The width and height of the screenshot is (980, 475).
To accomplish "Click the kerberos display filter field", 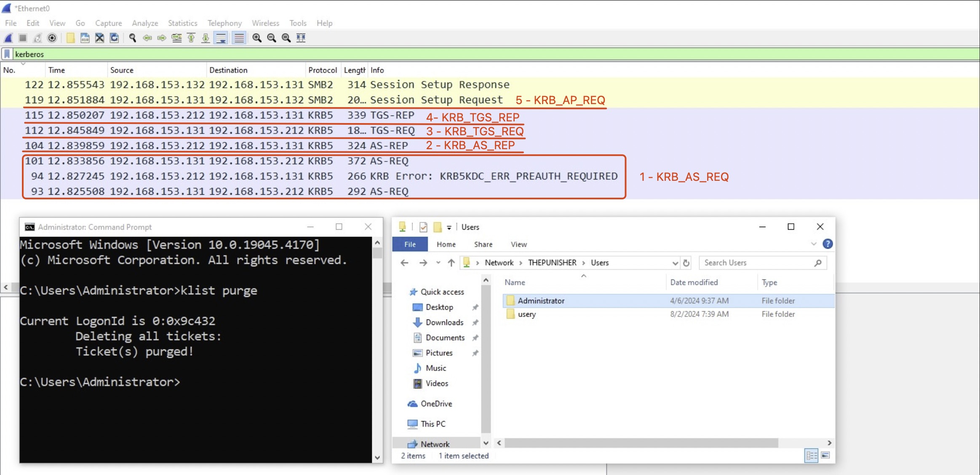I will pyautogui.click(x=496, y=54).
